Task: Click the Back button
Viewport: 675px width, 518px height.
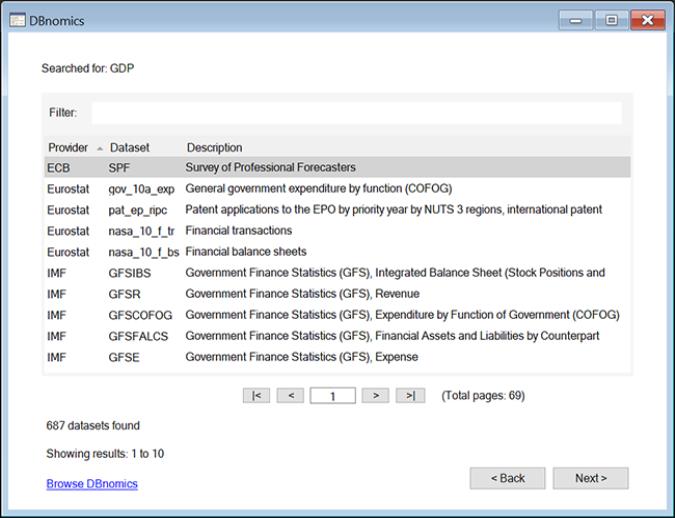Action: tap(508, 478)
